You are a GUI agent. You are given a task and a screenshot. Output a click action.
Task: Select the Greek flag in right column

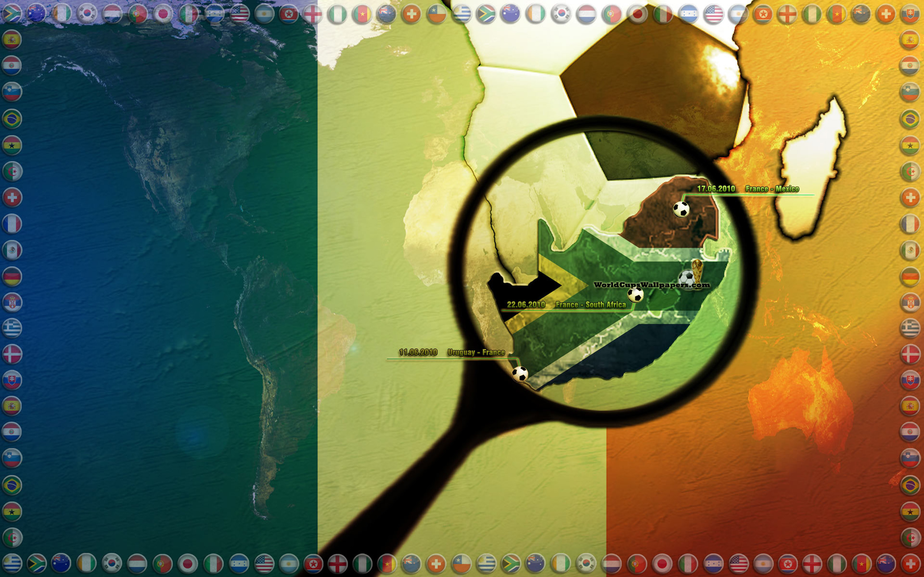[x=910, y=328]
